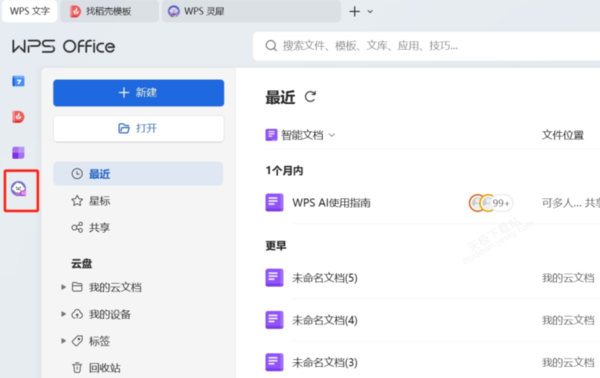The image size is (600, 378).
Task: Click the 文件位置 column header
Action: point(562,135)
